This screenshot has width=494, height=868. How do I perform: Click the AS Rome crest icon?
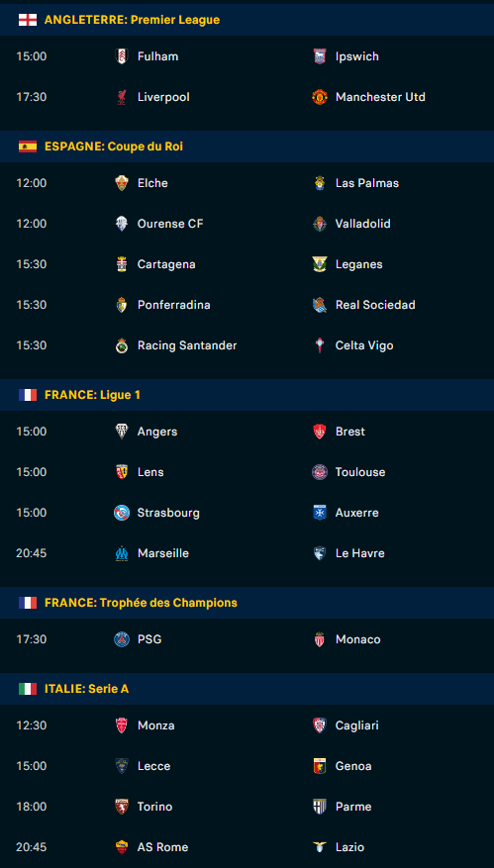click(122, 847)
